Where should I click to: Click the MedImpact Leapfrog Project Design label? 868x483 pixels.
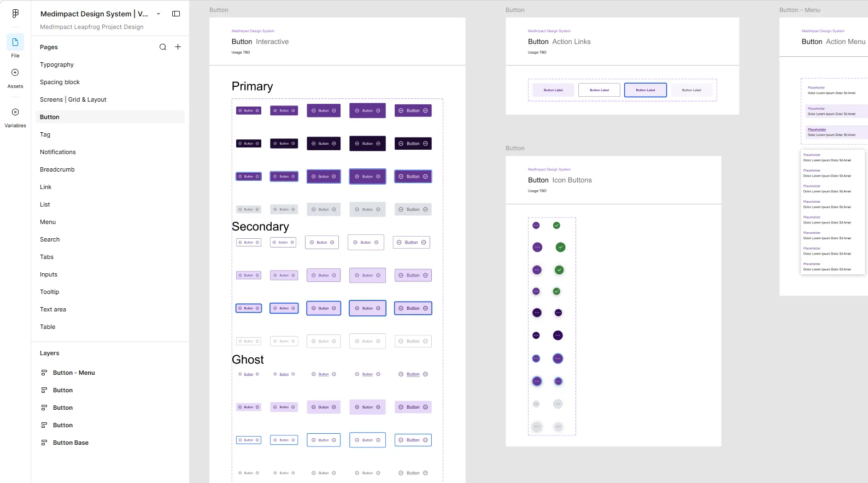[92, 27]
